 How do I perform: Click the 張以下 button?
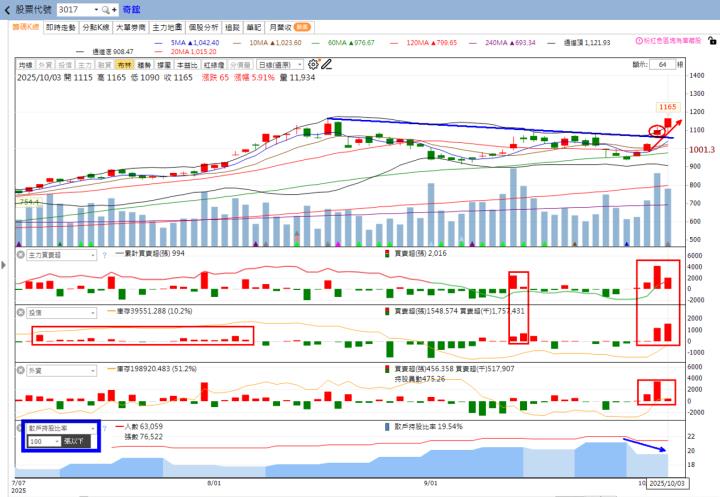pos(75,441)
